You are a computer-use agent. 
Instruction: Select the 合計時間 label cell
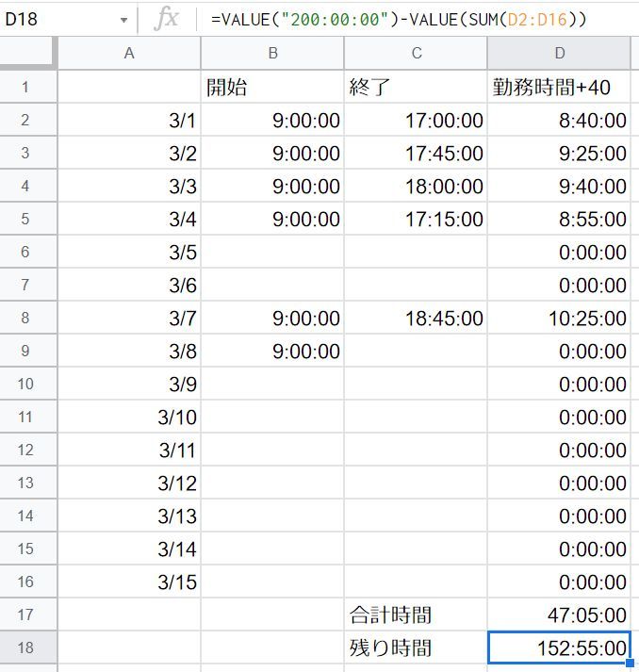416,615
